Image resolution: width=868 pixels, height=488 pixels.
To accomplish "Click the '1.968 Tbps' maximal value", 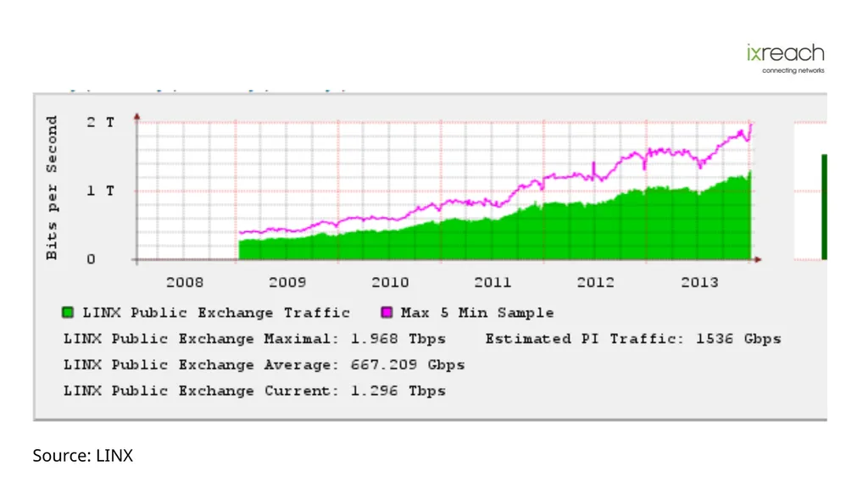I will tap(398, 339).
